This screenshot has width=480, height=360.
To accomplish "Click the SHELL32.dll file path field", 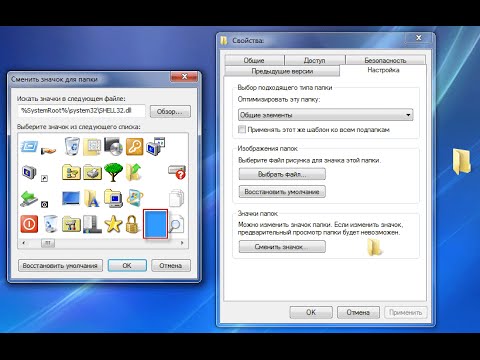I will (x=82, y=111).
